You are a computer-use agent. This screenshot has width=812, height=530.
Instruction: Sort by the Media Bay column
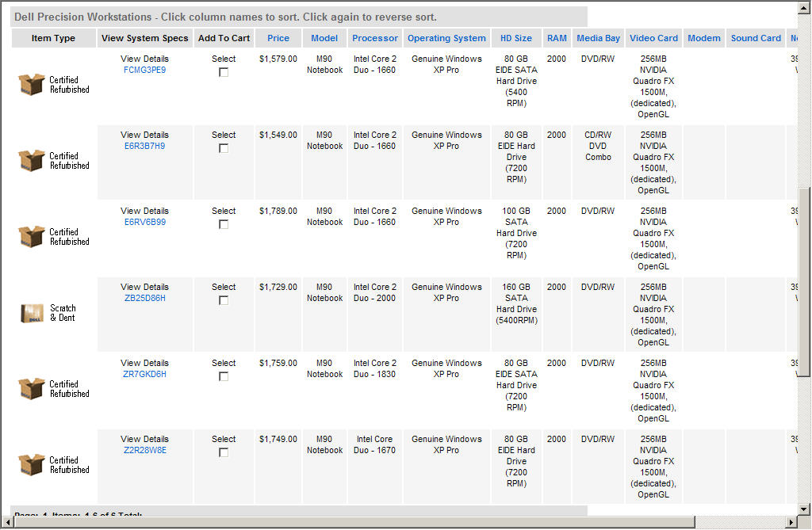click(598, 38)
